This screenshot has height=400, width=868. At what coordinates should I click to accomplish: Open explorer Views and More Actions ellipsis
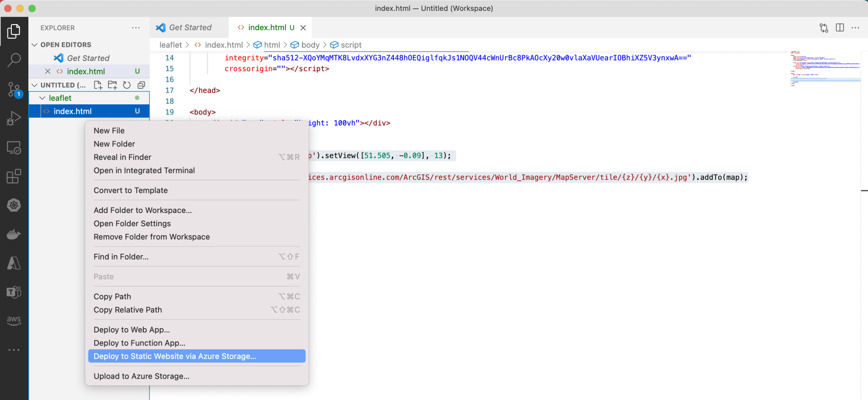pyautogui.click(x=136, y=28)
